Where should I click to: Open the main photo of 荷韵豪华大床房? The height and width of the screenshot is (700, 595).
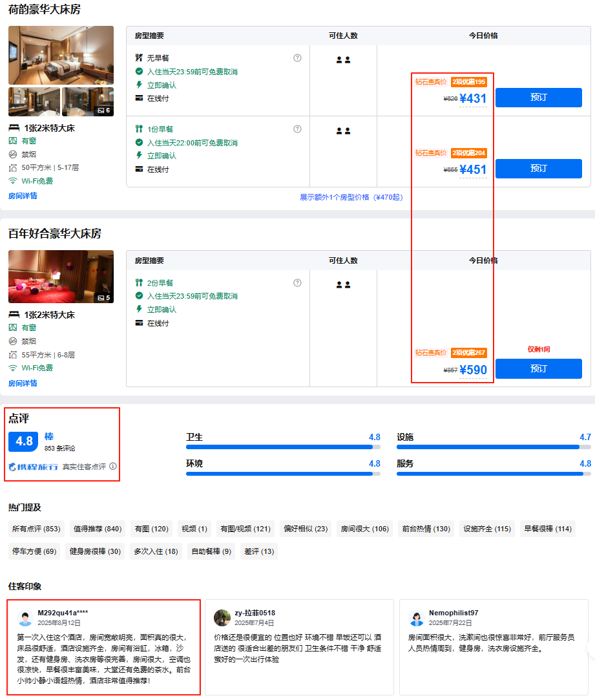click(x=61, y=55)
